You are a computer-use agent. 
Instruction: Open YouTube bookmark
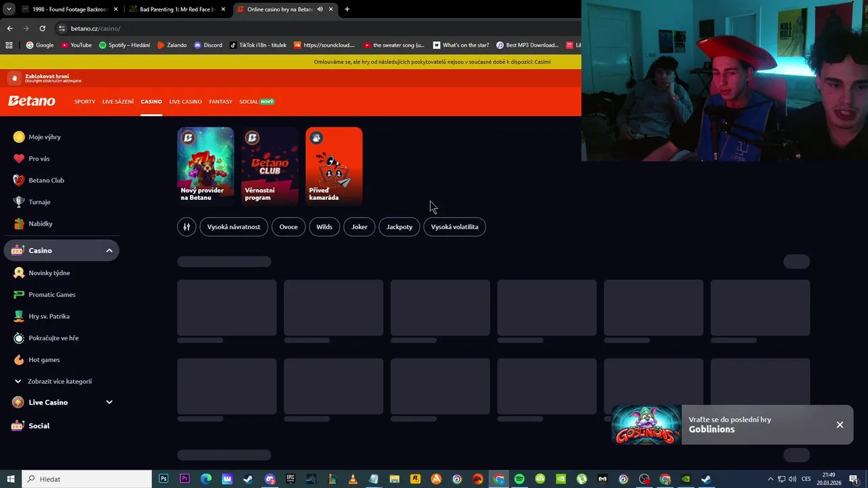pyautogui.click(x=76, y=45)
